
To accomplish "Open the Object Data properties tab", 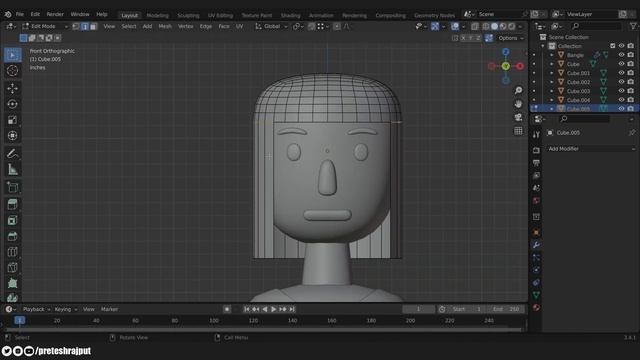I will click(536, 295).
